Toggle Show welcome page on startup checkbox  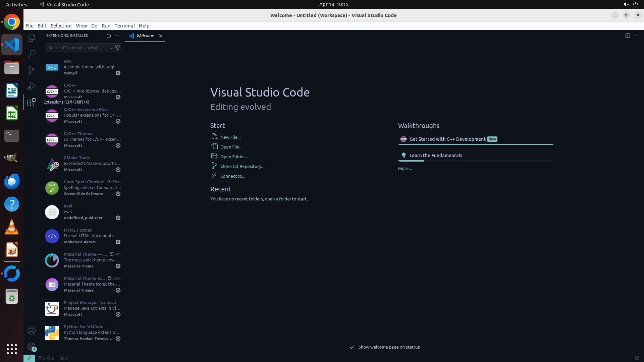(352, 347)
